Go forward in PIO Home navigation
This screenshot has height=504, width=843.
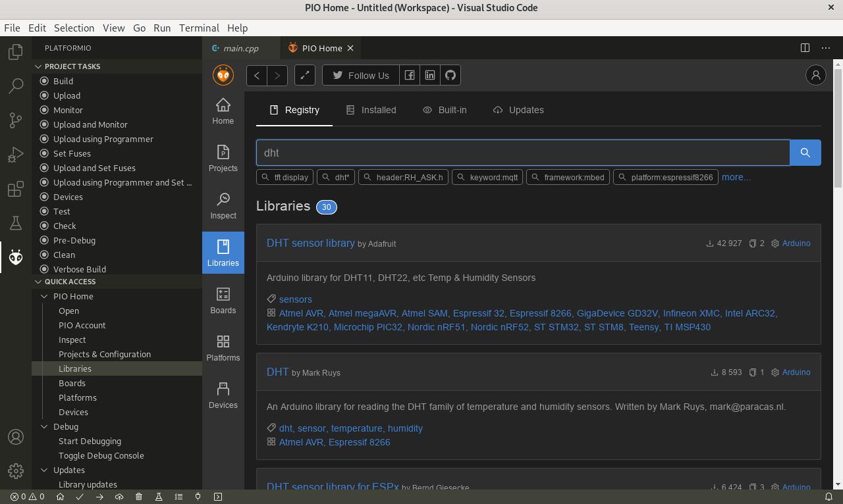277,75
